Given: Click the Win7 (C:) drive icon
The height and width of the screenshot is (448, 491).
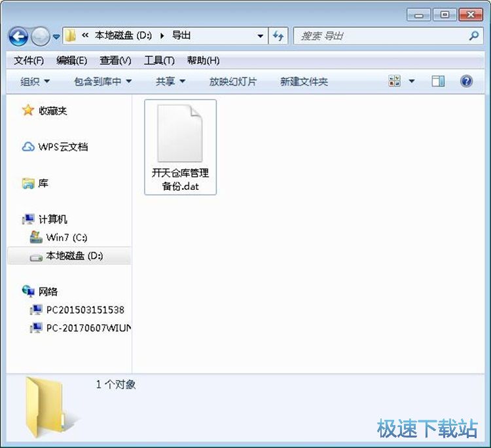Looking at the screenshot, I should pyautogui.click(x=36, y=237).
